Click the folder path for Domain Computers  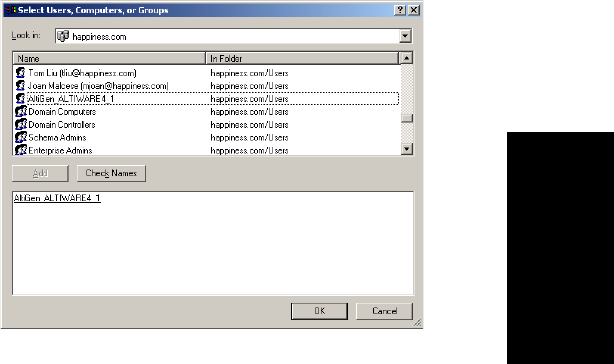pyautogui.click(x=249, y=112)
